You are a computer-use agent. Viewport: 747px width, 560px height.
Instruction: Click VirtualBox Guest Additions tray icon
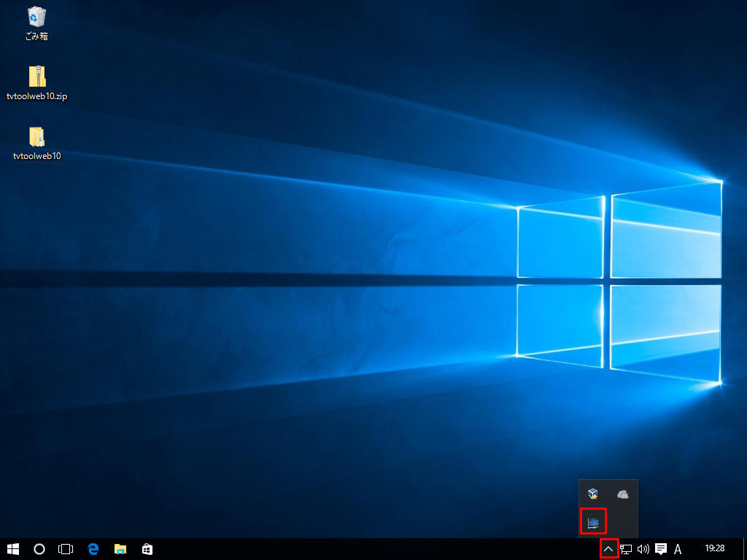(x=593, y=494)
